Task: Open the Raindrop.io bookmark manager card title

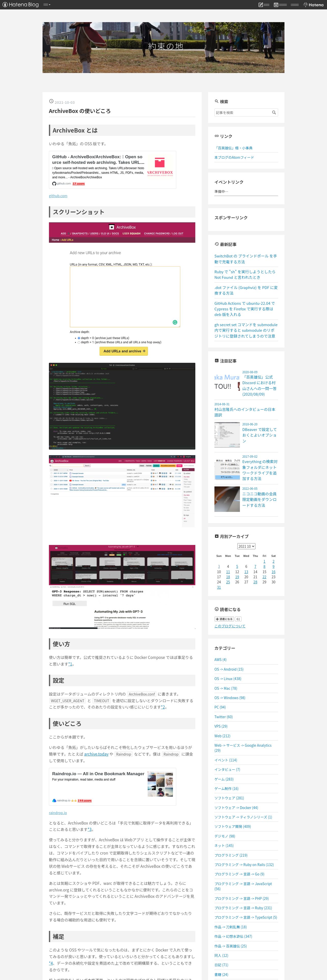Action: [x=98, y=773]
